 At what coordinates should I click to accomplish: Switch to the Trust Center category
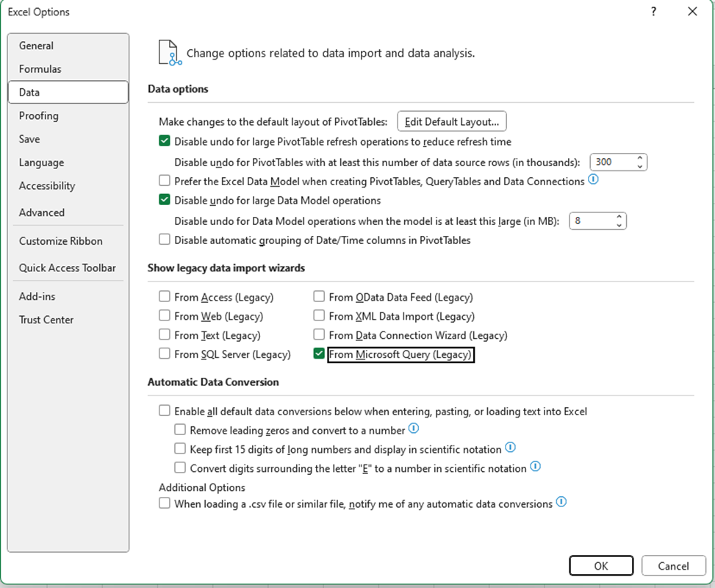coord(46,320)
